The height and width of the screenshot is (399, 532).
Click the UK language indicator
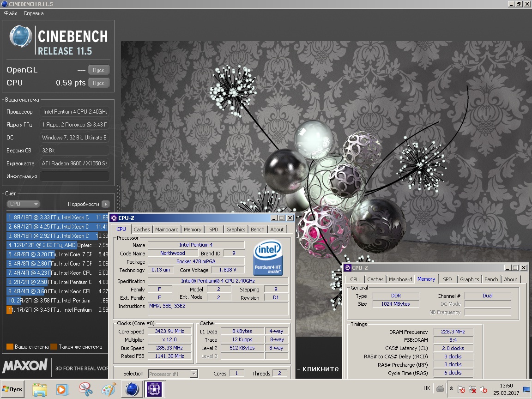427,388
